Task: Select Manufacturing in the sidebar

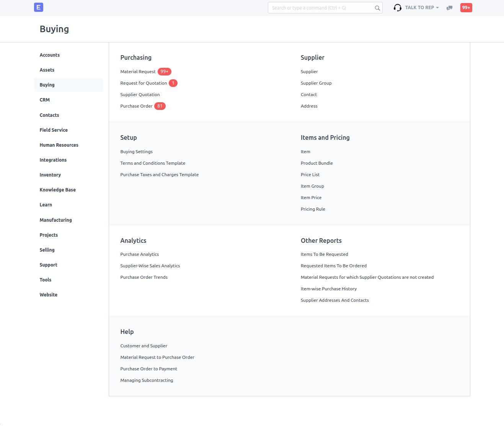Action: [x=55, y=220]
